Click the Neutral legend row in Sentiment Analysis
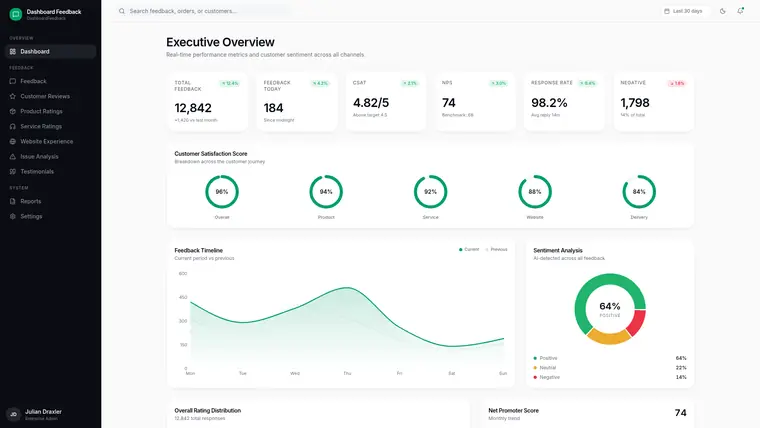This screenshot has height=428, width=760. point(610,368)
